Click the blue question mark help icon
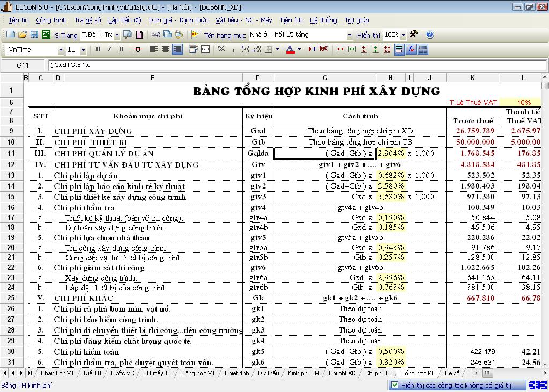This screenshot has height=392, width=549. point(429,35)
